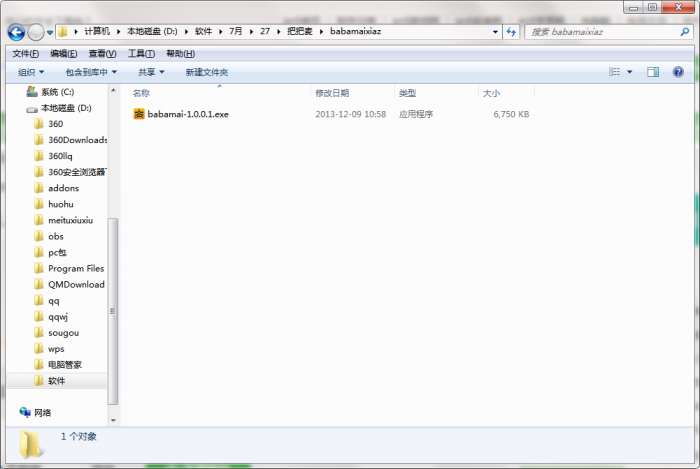
Task: Select 系统 (C:) drive in sidebar
Action: (x=50, y=92)
